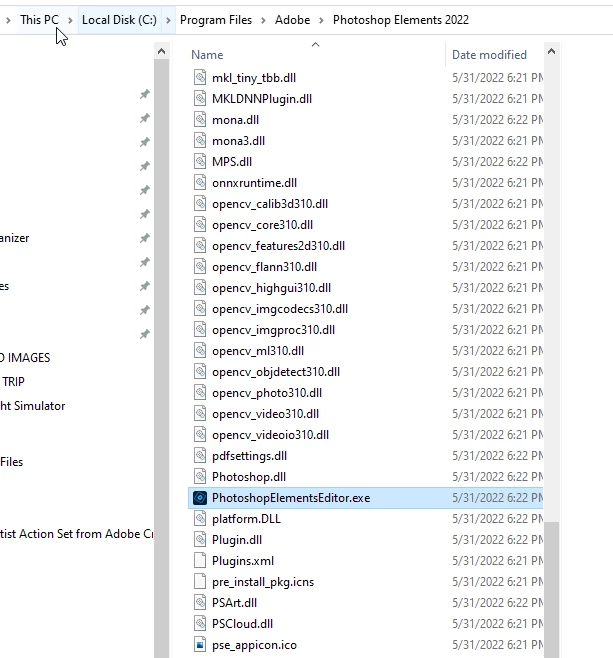Click the file list scroll up arrow
This screenshot has width=613, height=658.
click(551, 51)
